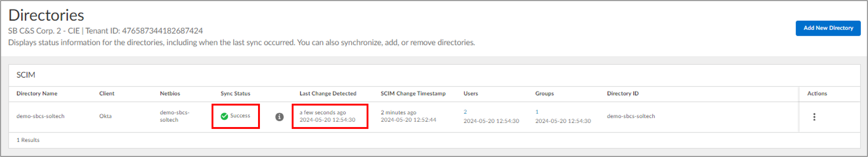Screen dimensions: 868x157
Task: Click the SCIM section heading
Action: point(26,75)
